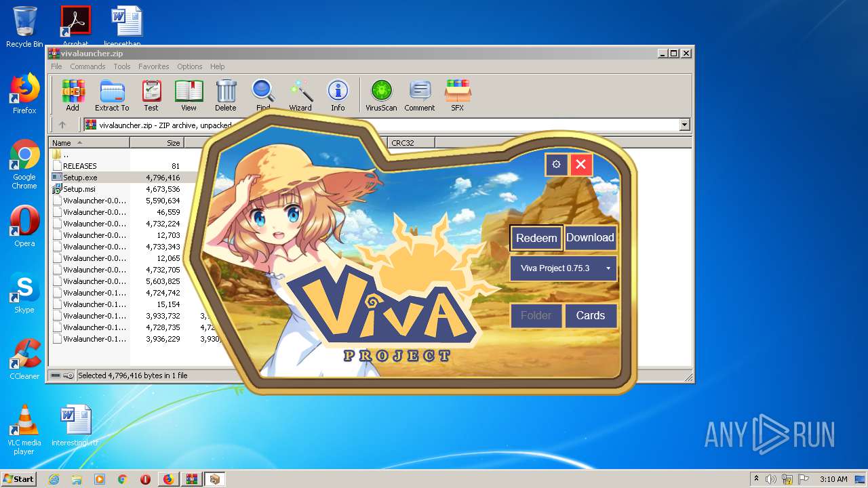Open Skype desktop shortcut
868x488 pixels.
click(x=24, y=293)
